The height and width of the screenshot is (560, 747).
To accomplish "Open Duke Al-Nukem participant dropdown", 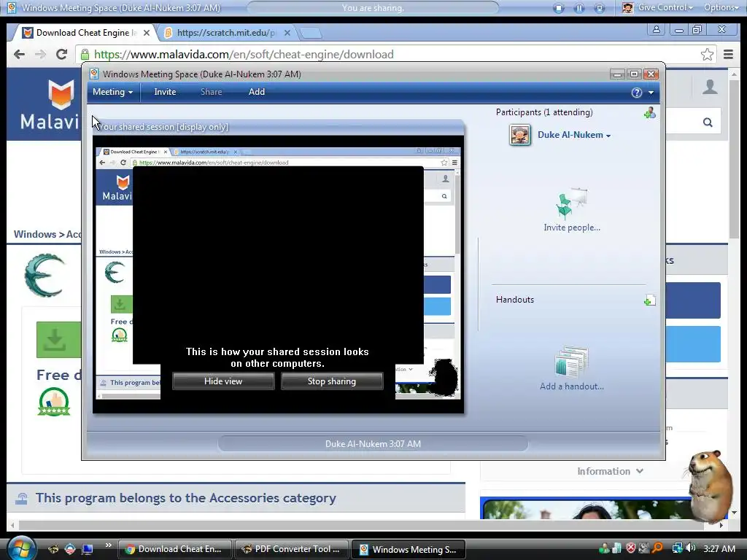I will [574, 135].
